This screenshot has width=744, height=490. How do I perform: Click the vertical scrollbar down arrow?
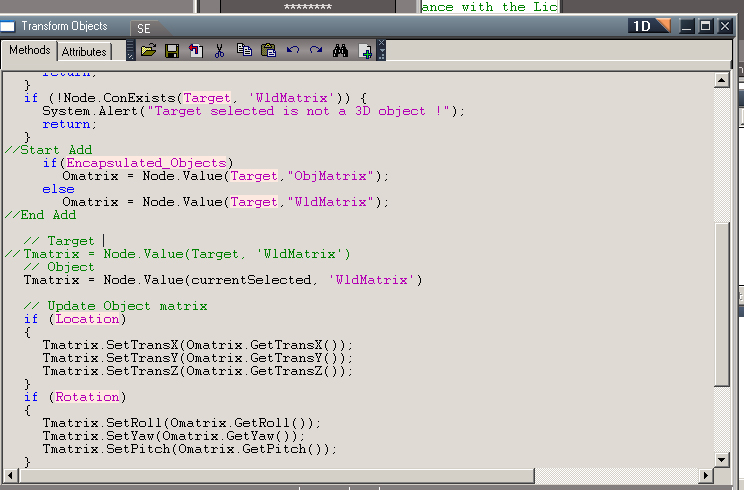pos(722,459)
